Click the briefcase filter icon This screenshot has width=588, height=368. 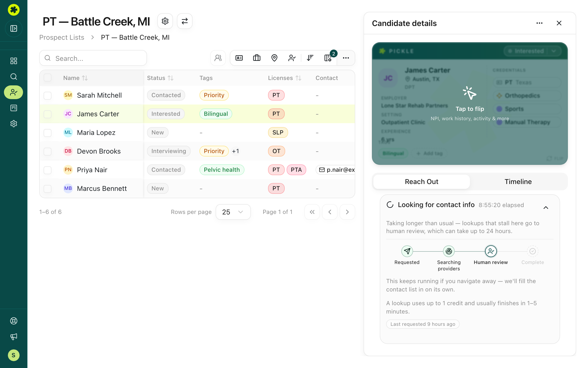[257, 58]
